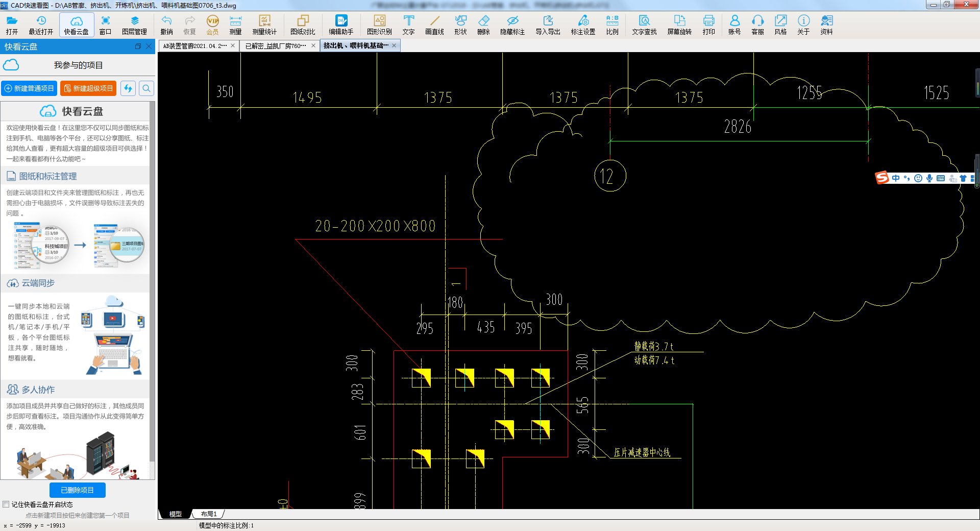Check 记住快看云盘开启状态 checkbox
The image size is (980, 531).
pos(6,504)
